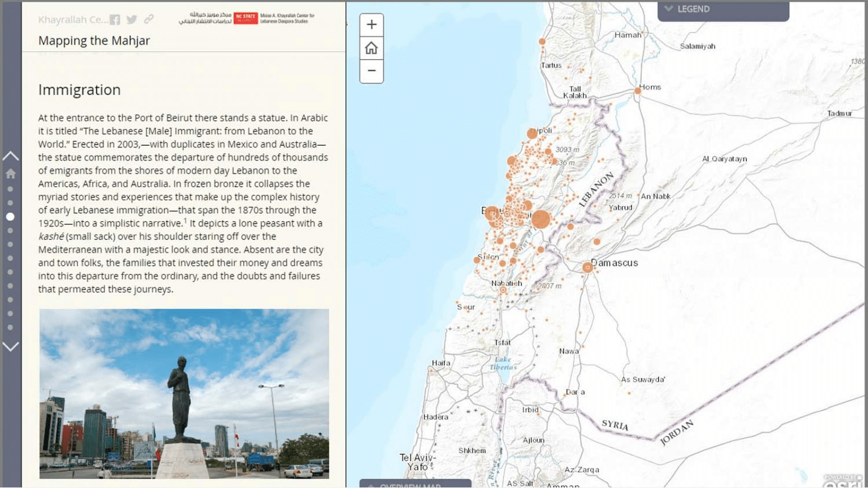868x488 pixels.
Task: Click the 'An Nabk' map label
Action: [x=656, y=197]
